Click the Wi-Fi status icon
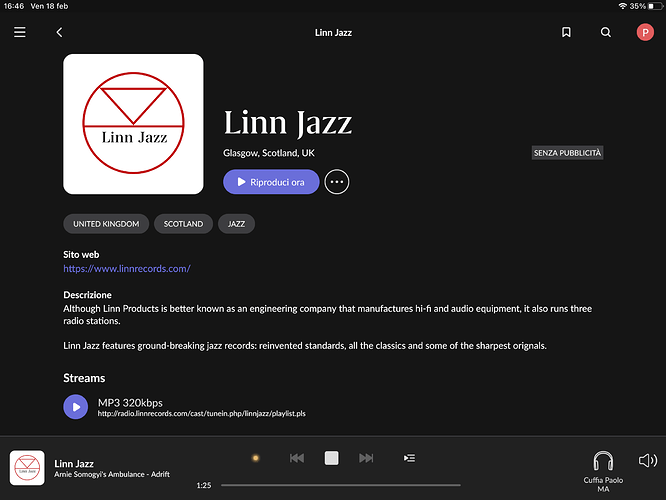Viewport: 666px width, 500px height. (623, 6)
